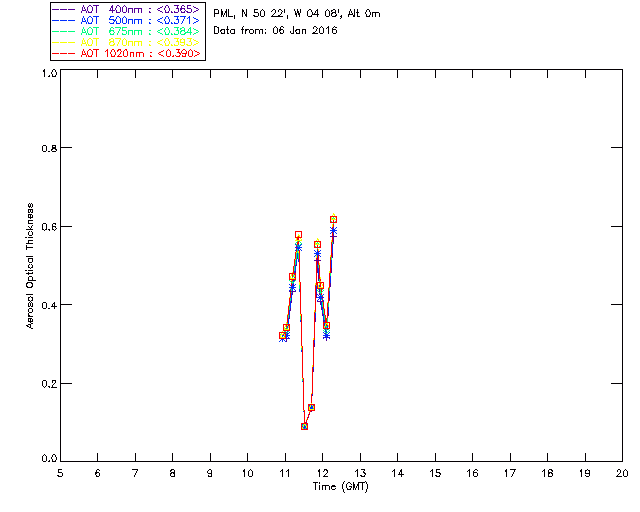Click the x-axis tick label 10
640x512 pixels.
point(247,473)
